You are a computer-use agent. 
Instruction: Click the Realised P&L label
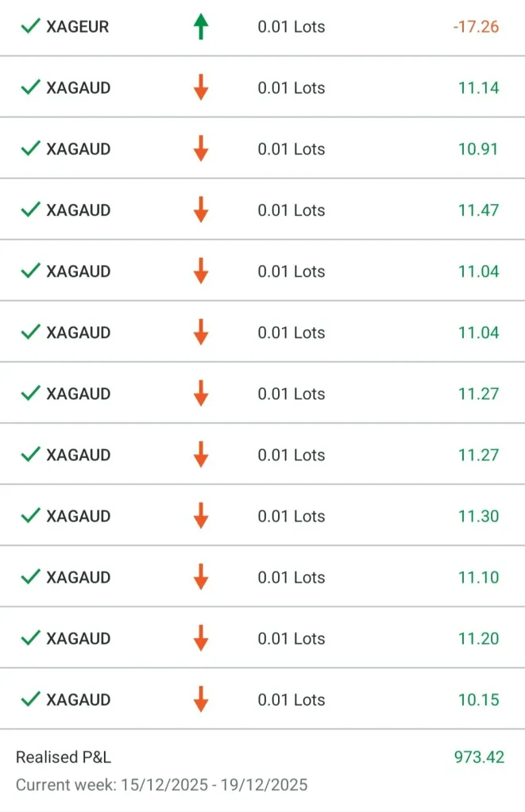point(64,757)
